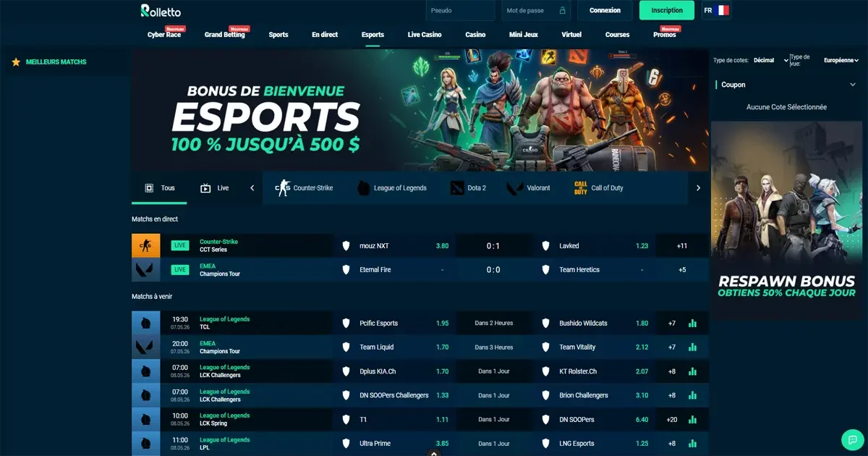Viewport: 868px width, 456px height.
Task: Open the Courses menu item
Action: (x=617, y=35)
